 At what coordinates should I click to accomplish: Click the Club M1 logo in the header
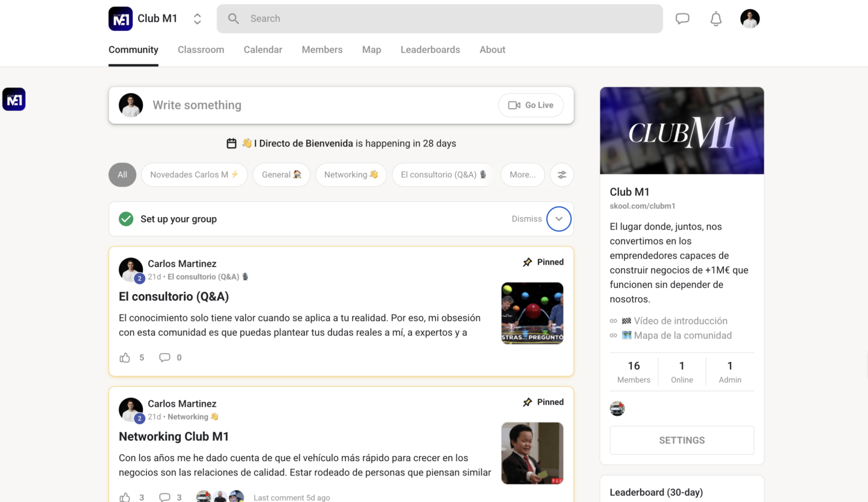[x=121, y=19]
